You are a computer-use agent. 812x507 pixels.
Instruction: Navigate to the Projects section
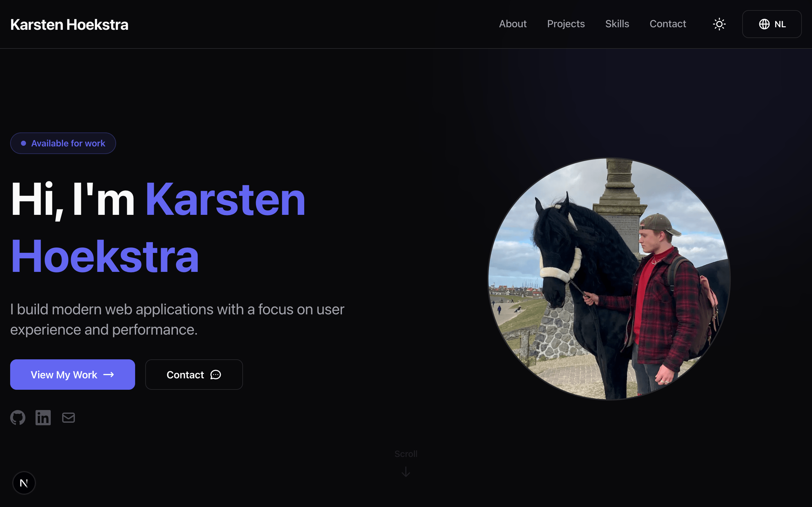coord(566,24)
